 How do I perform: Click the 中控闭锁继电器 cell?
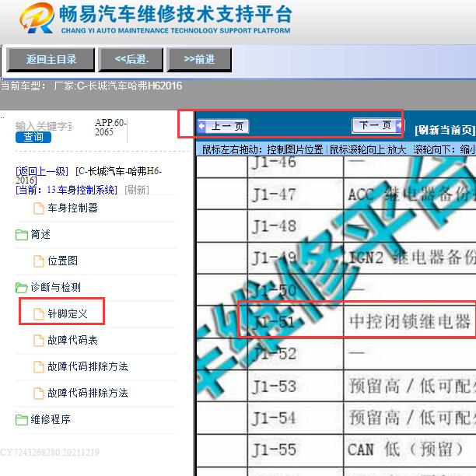[410, 321]
